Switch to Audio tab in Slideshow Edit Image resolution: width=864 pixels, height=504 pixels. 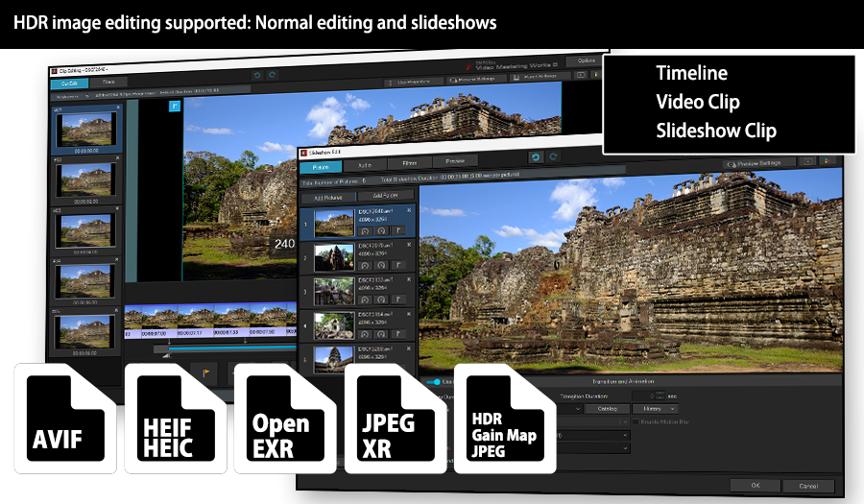click(x=365, y=165)
